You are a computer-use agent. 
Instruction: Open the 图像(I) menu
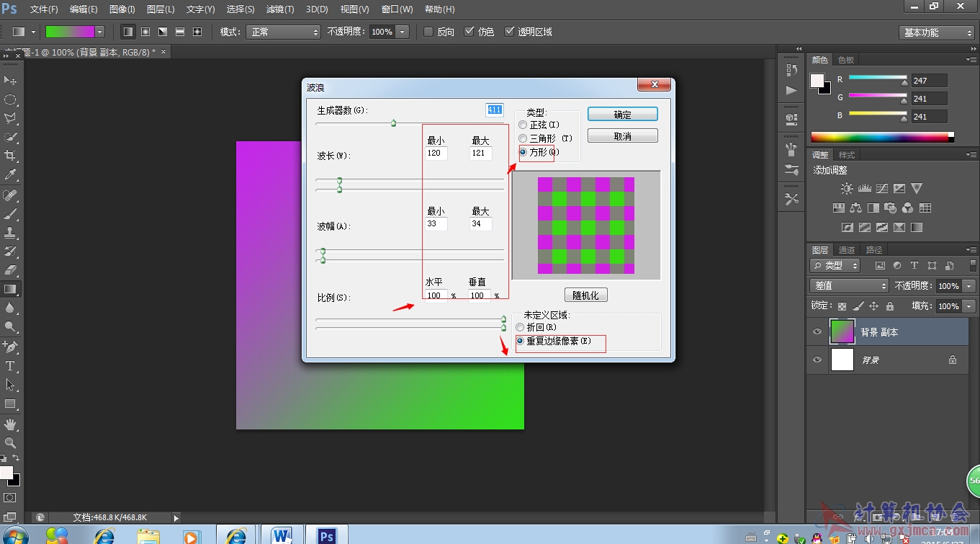(x=122, y=9)
